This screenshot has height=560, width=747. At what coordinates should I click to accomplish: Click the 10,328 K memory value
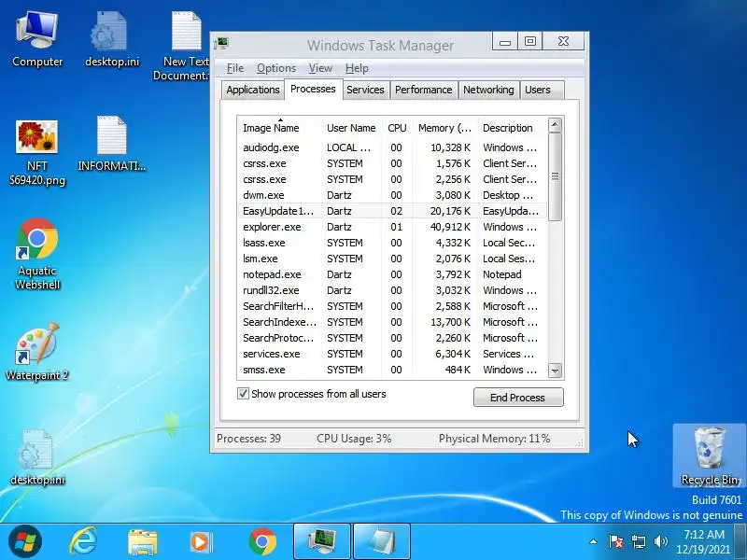450,147
